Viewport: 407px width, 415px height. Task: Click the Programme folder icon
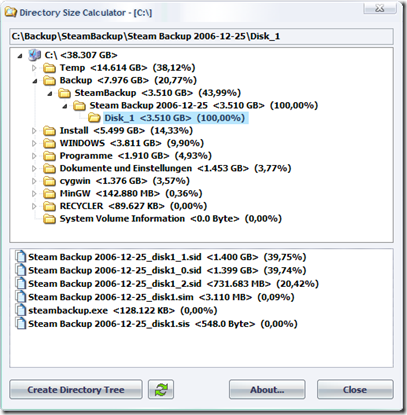tap(49, 156)
